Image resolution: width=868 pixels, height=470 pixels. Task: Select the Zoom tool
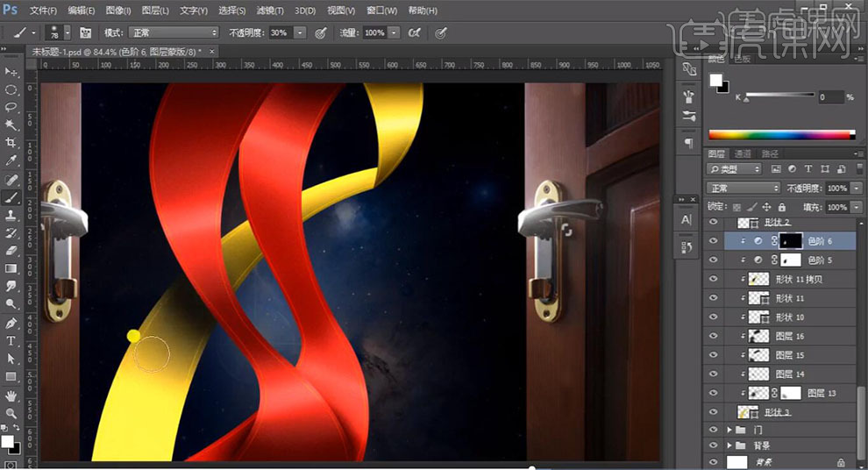tap(11, 413)
